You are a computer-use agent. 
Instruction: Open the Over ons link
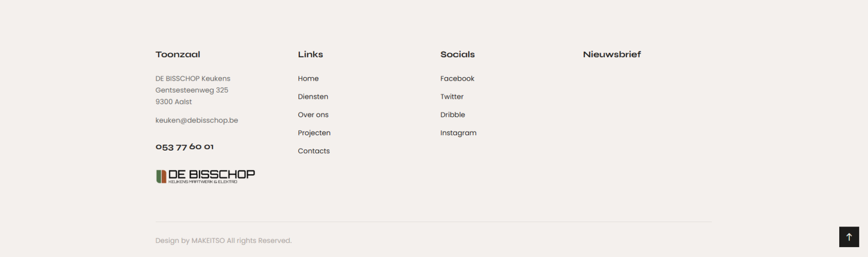(x=313, y=115)
